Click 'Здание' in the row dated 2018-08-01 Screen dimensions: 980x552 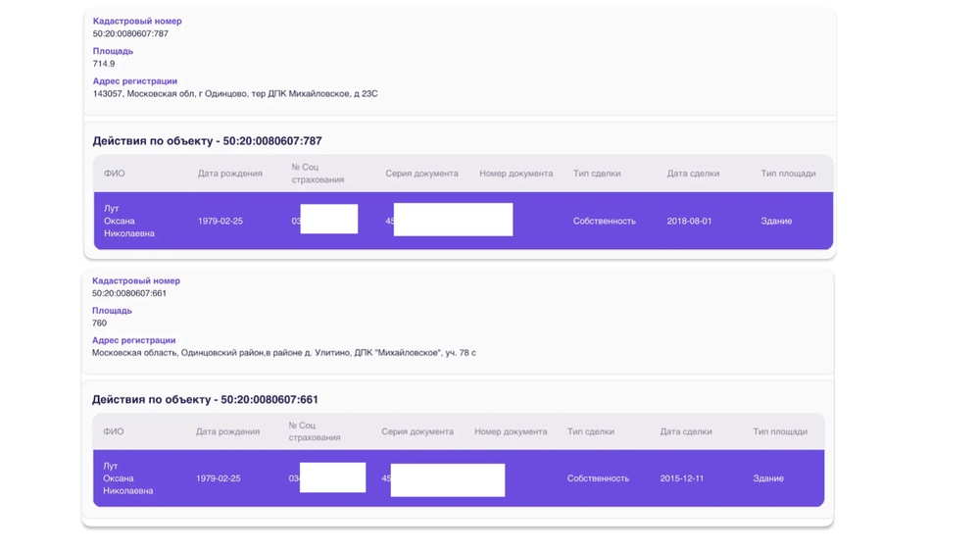[776, 222]
